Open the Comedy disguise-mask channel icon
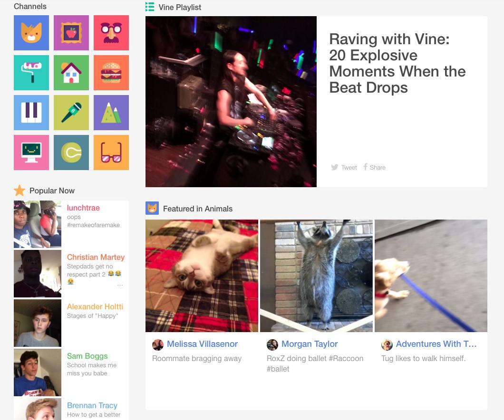Viewport: 504px width, 420px height. [x=111, y=33]
